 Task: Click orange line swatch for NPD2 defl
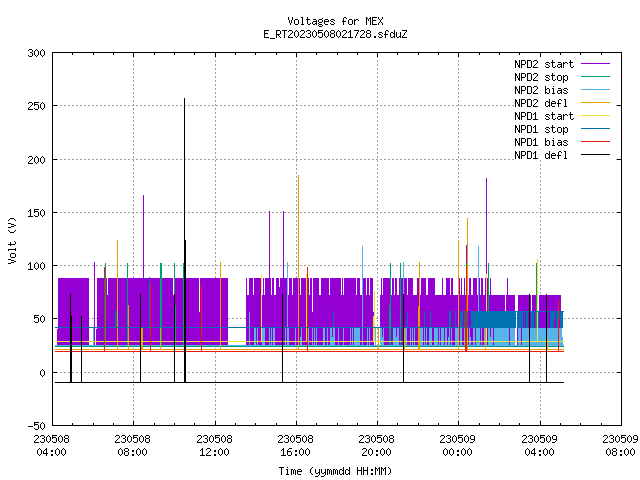pos(596,103)
